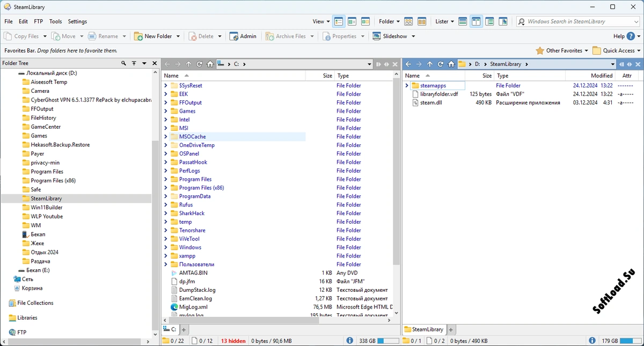Viewport: 644px width, 346px height.
Task: Refresh the SteamLibrary pane
Action: (441, 64)
